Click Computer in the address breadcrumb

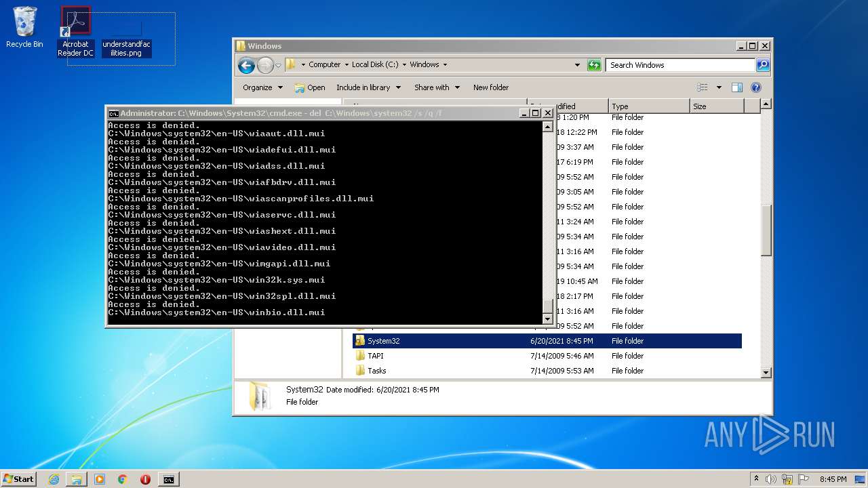coord(324,65)
